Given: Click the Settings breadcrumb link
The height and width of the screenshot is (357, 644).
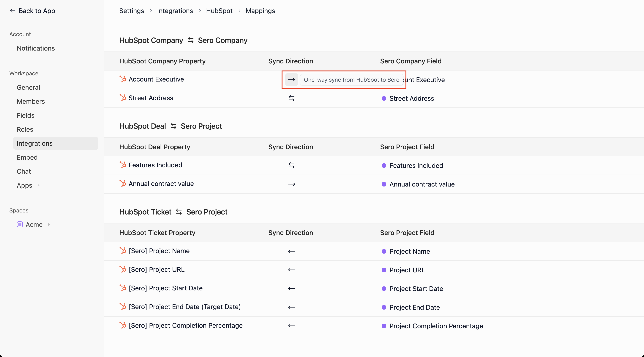Looking at the screenshot, I should (132, 11).
